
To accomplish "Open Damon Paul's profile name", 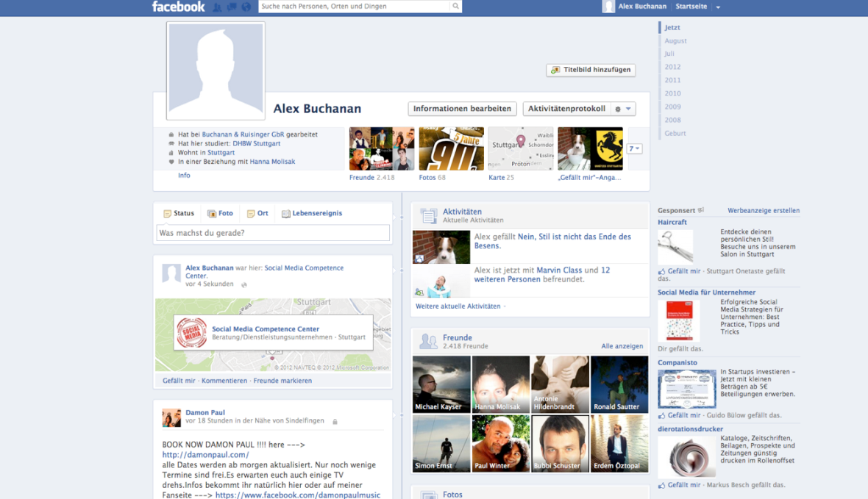I will [x=204, y=412].
